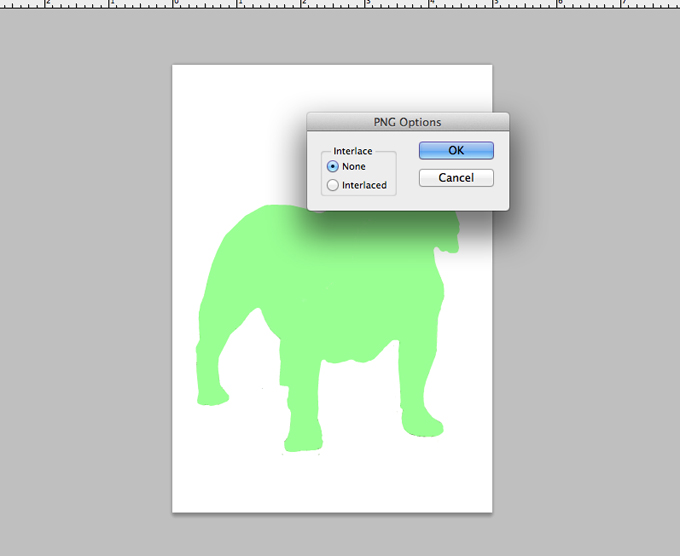The image size is (680, 556).
Task: Select the None interlace radio button
Action: [333, 167]
